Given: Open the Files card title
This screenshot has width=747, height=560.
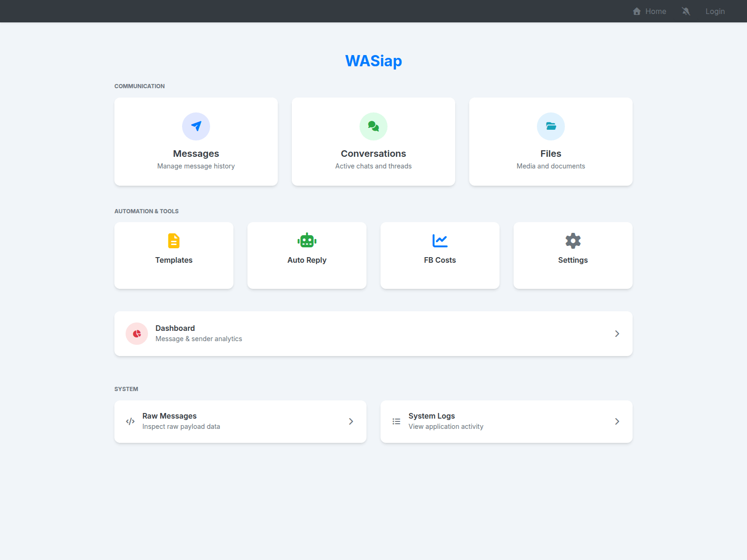Looking at the screenshot, I should (551, 154).
